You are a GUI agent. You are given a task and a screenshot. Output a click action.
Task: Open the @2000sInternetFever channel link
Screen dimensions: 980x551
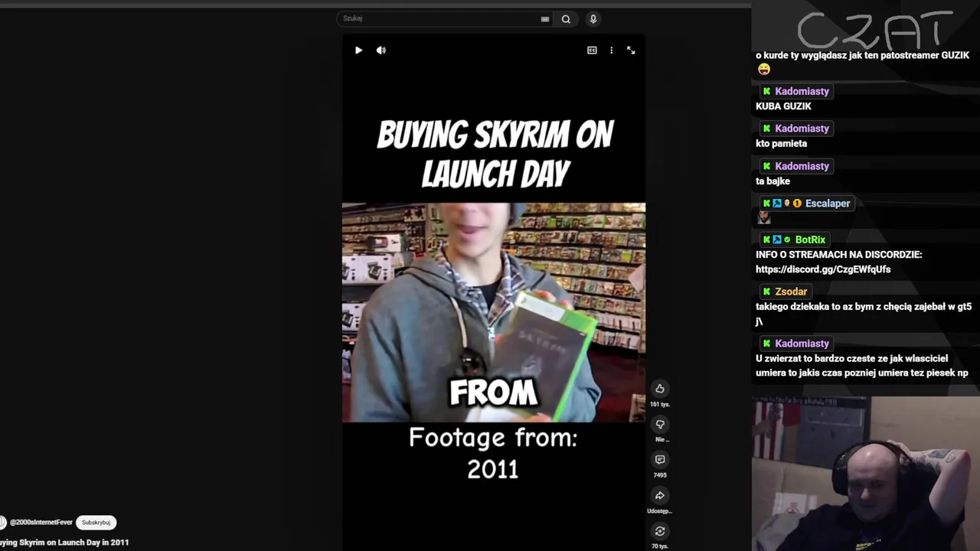coord(41,523)
